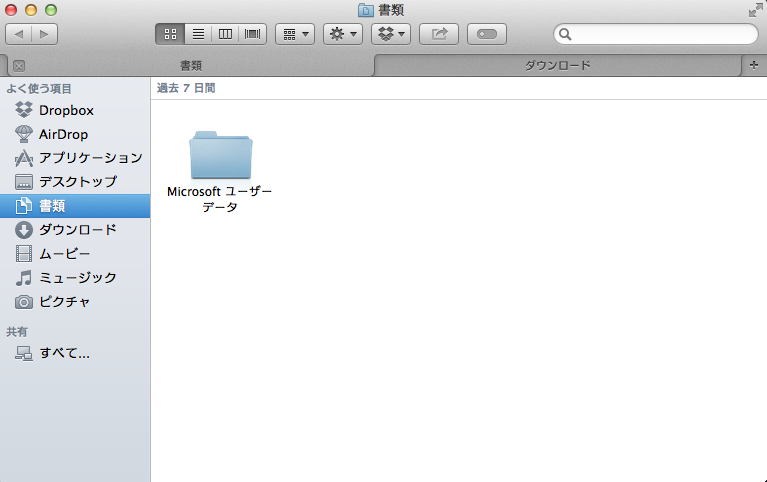Switch to Cover Flow view
This screenshot has height=482, width=767.
click(252, 34)
